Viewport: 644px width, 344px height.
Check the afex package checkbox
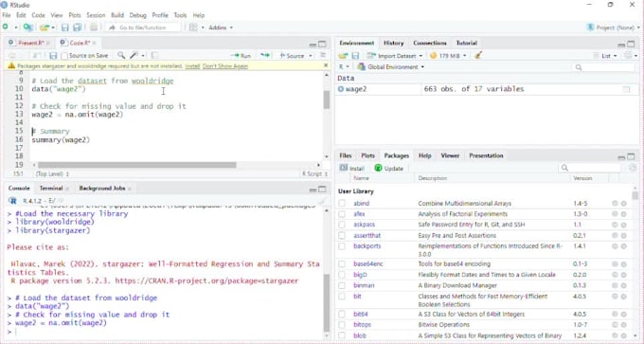click(x=342, y=214)
